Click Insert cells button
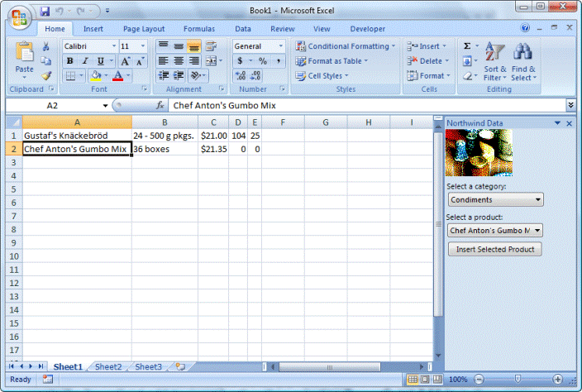 [427, 46]
